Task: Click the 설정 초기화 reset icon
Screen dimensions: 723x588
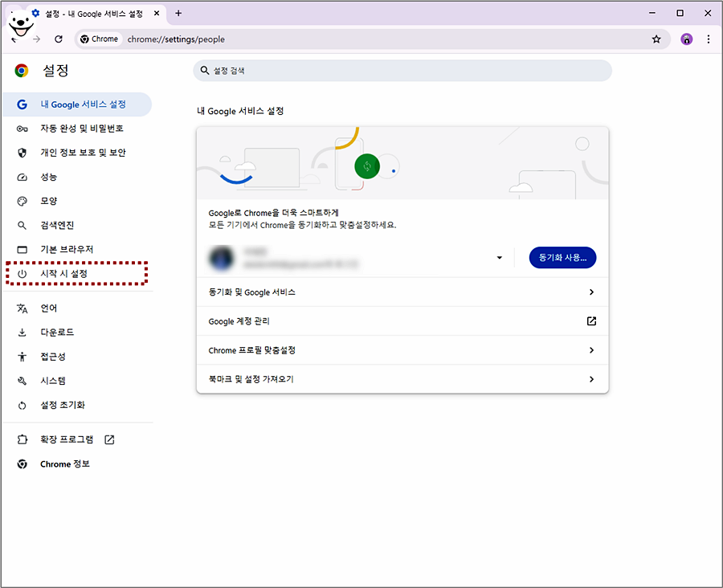Action: [x=22, y=406]
